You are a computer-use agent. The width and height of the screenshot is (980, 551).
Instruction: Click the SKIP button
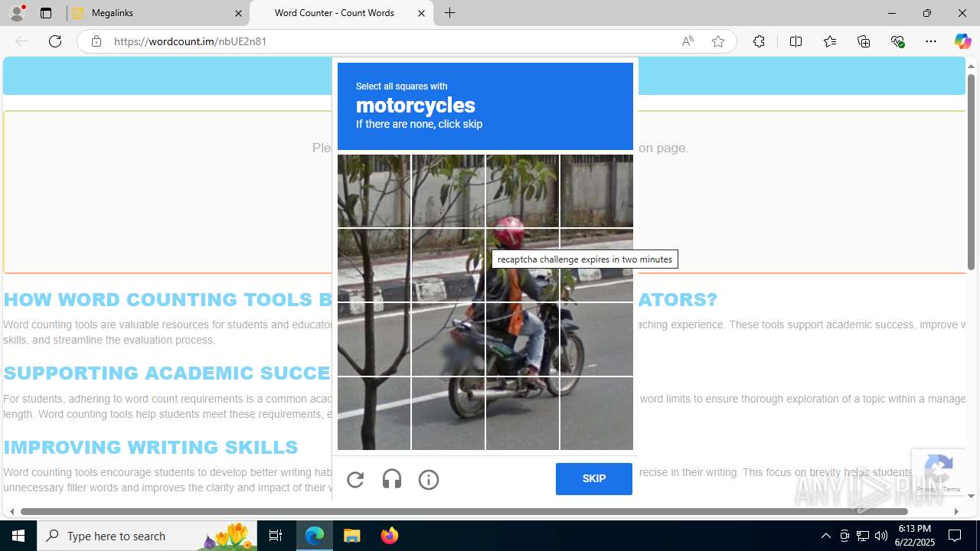(x=594, y=479)
